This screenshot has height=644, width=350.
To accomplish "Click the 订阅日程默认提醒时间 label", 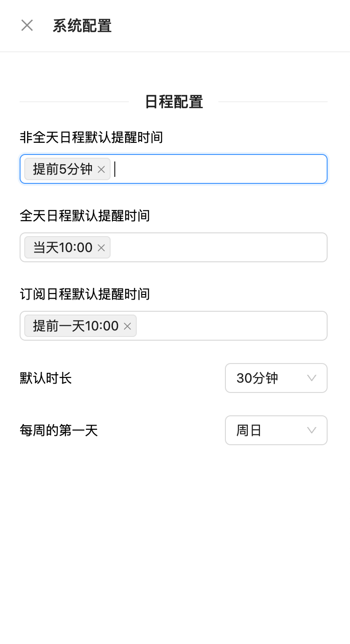I will 84,294.
